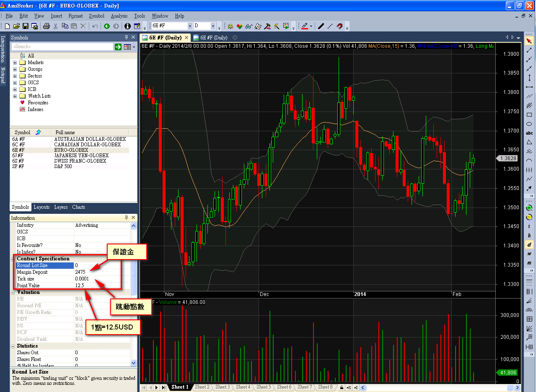Open the Symbol menu
Screen dimensions: 536x392
(96, 16)
